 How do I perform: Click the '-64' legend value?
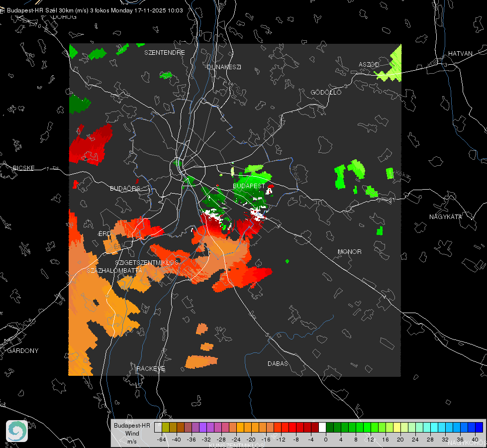point(162,440)
